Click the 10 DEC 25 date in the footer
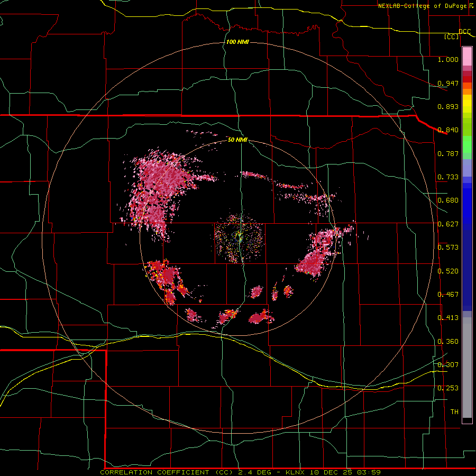Image resolution: width=476 pixels, height=476 pixels. coord(331,472)
